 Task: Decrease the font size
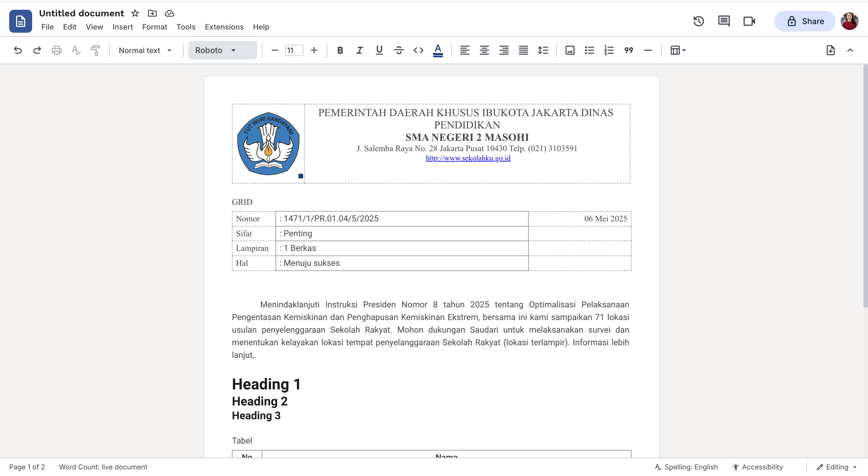tap(275, 50)
